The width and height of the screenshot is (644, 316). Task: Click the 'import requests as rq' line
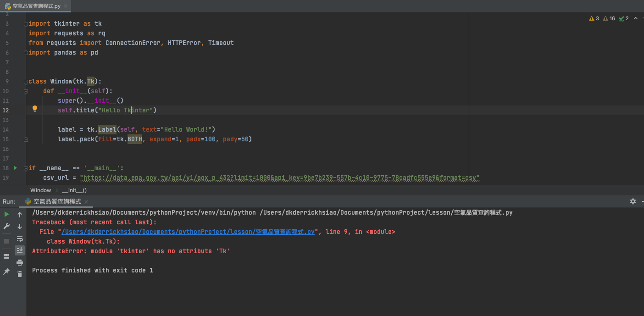(67, 33)
